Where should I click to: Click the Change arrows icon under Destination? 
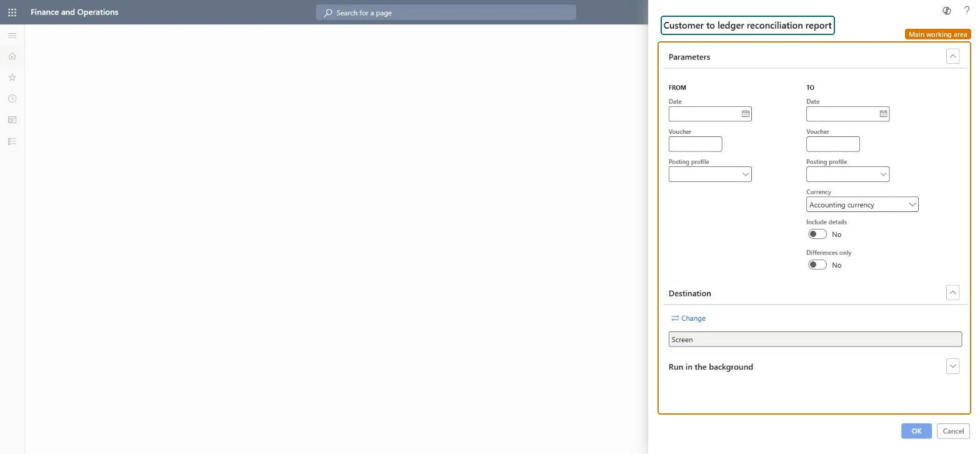coord(675,318)
